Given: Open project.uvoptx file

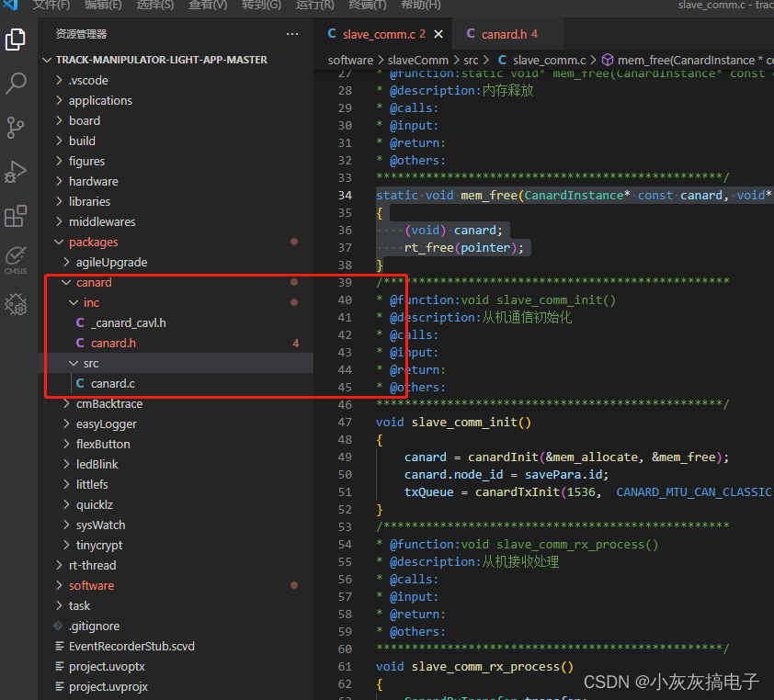Looking at the screenshot, I should coord(176,667).
